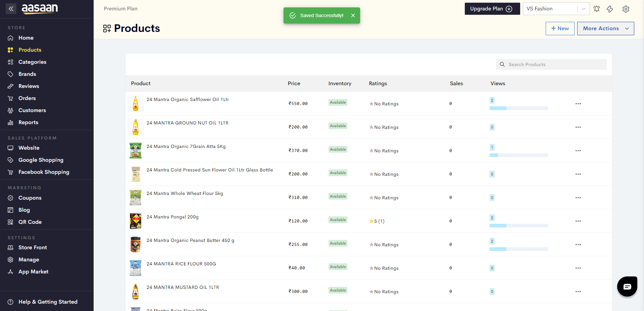Navigate to App Market
Image resolution: width=644 pixels, height=311 pixels.
pos(33,272)
